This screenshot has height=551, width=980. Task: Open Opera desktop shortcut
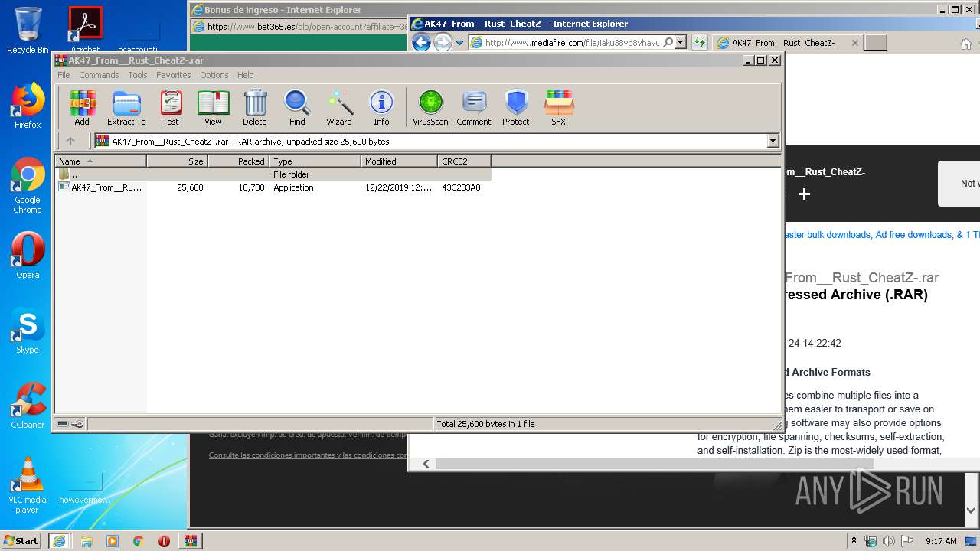(28, 256)
